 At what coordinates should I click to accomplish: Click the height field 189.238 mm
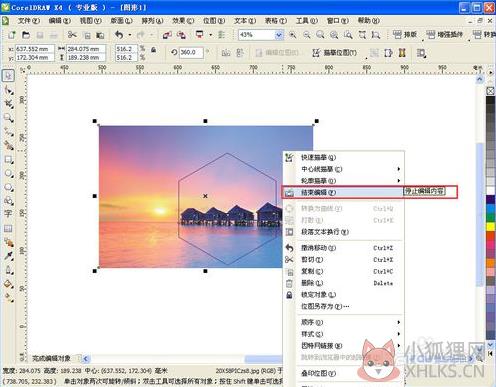(86, 57)
